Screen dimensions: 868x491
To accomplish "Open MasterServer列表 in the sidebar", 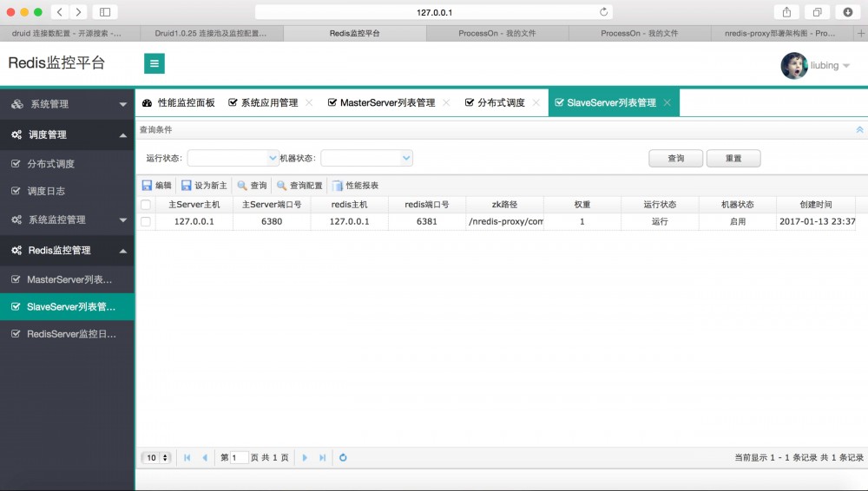I will pos(67,279).
